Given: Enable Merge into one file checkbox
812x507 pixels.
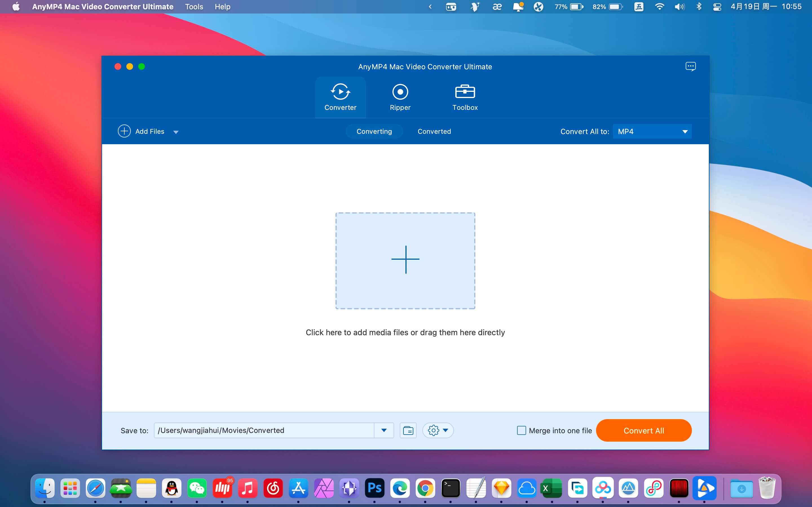Looking at the screenshot, I should [521, 430].
